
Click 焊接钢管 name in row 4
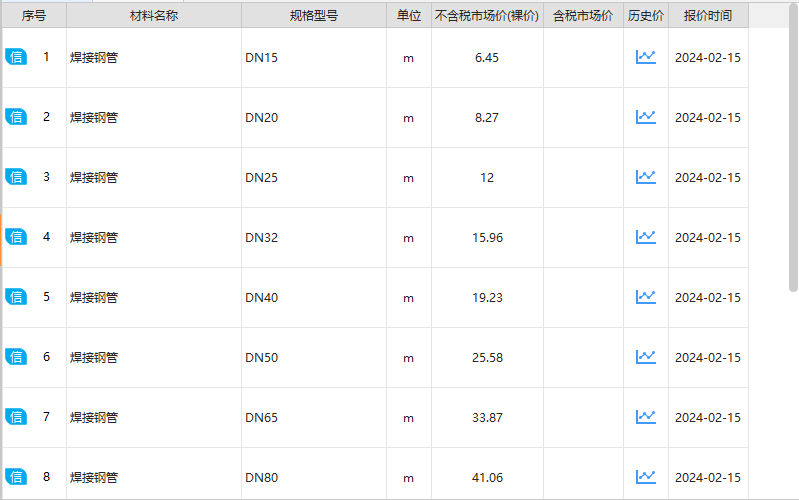[94, 238]
